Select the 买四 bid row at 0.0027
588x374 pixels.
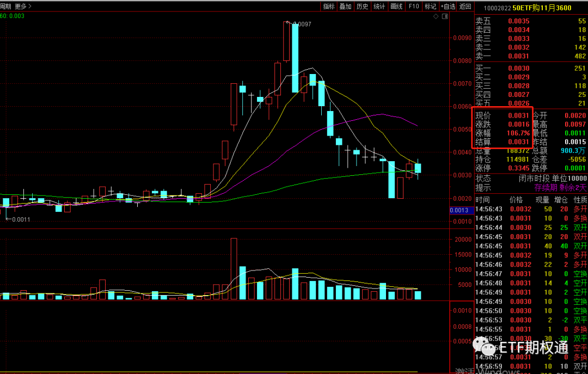pos(531,95)
